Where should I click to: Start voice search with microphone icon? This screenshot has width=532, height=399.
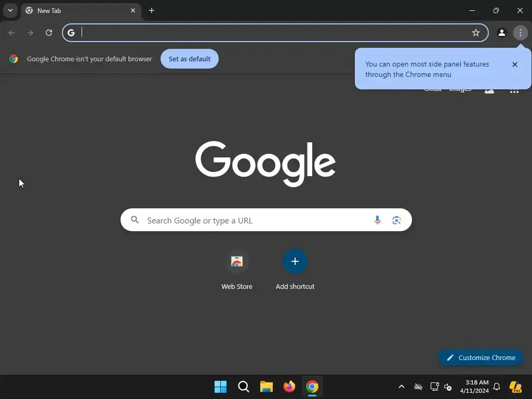pos(377,220)
